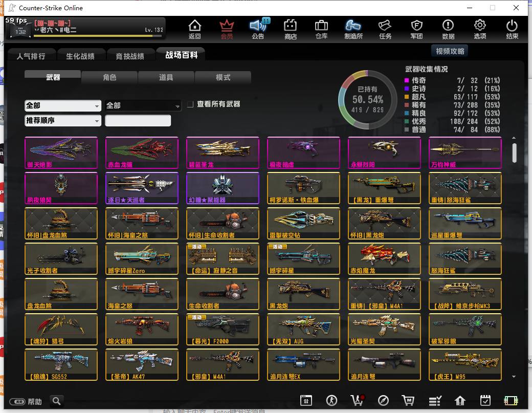Image resolution: width=532 pixels, height=413 pixels.
Task: Open the 军团 clan shield icon
Action: 416,29
